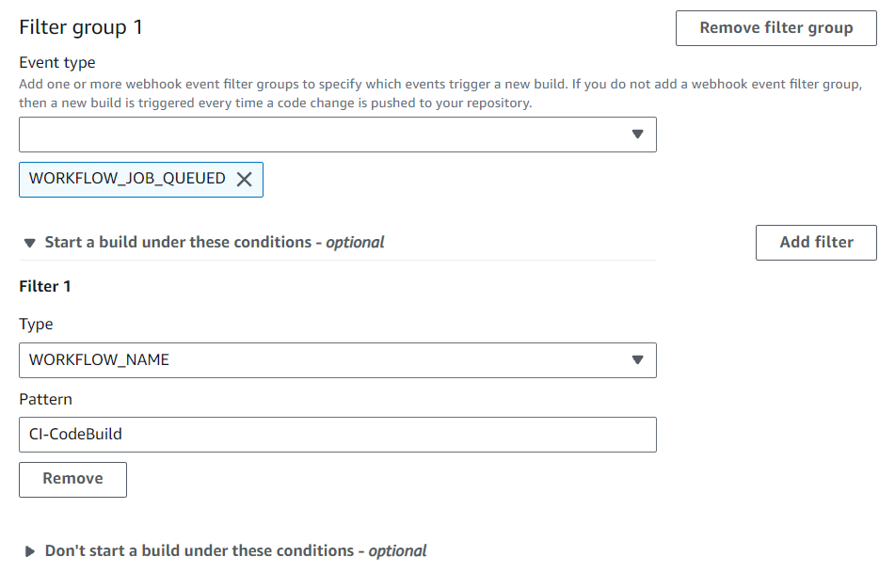Click the disclosure triangle beside Start a build

[x=29, y=242]
